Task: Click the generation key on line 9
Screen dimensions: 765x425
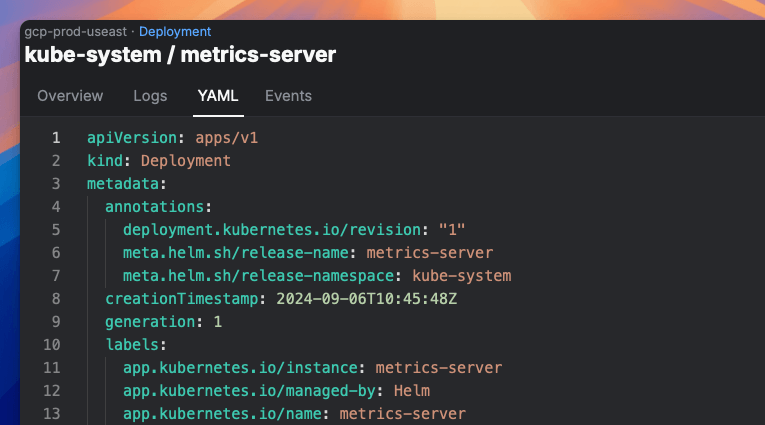Action: [150, 322]
